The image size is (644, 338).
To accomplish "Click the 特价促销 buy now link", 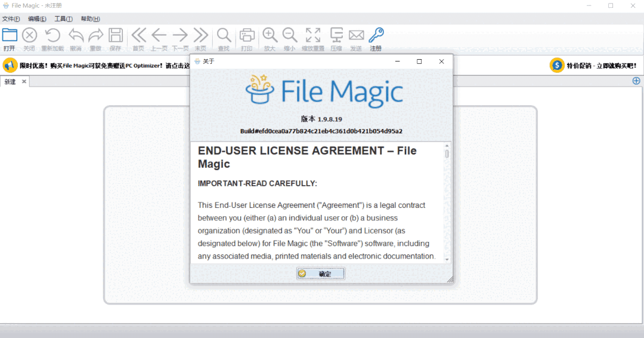I will click(602, 66).
